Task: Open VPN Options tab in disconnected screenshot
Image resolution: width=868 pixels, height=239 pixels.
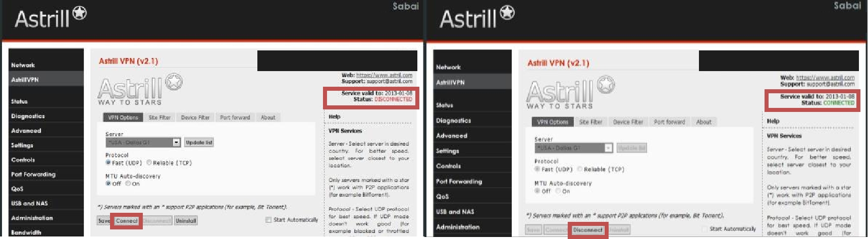Action: click(123, 117)
